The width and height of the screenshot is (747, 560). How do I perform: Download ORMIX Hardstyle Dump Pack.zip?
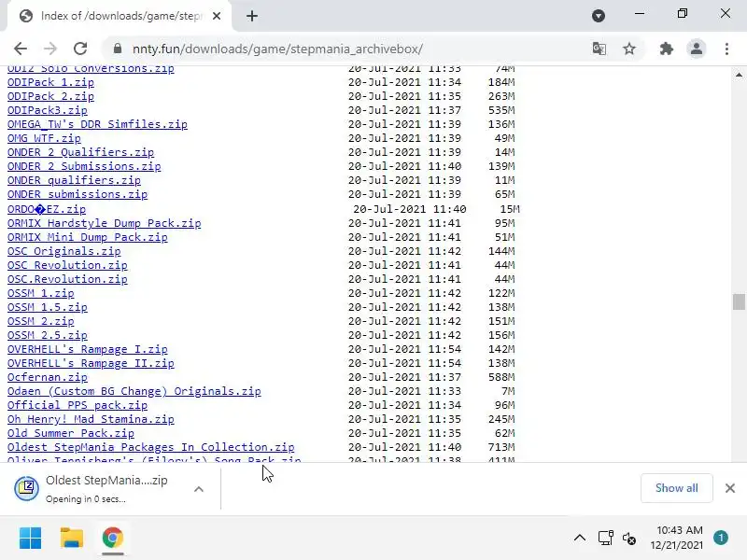pyautogui.click(x=104, y=223)
